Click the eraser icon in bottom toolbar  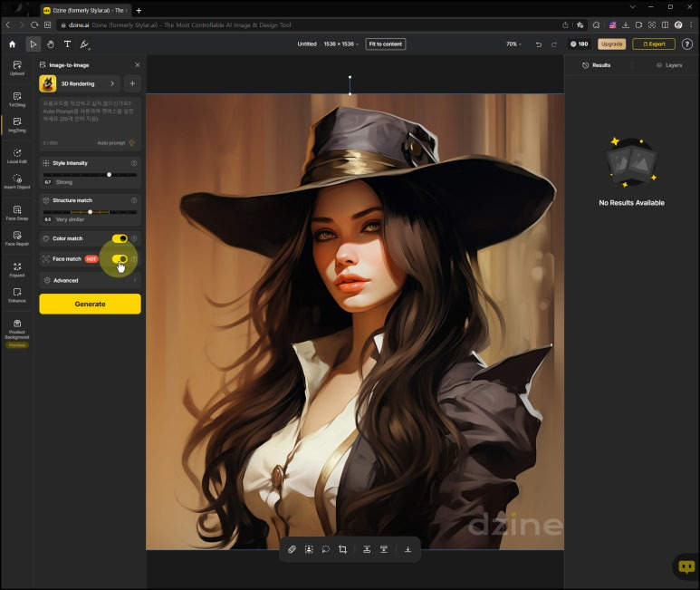pyautogui.click(x=292, y=549)
